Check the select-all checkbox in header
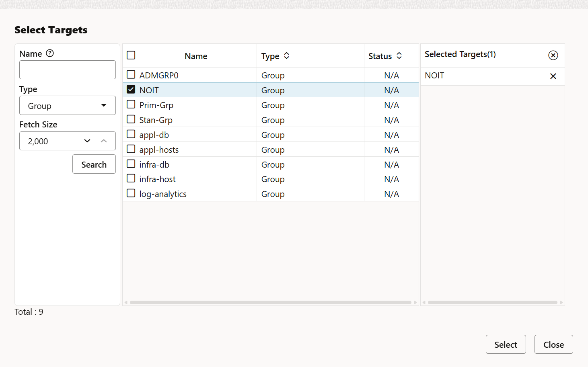Viewport: 588px width, 367px height. tap(131, 55)
